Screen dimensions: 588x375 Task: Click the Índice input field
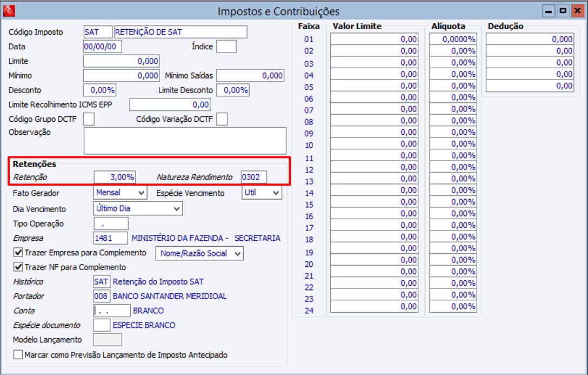226,47
